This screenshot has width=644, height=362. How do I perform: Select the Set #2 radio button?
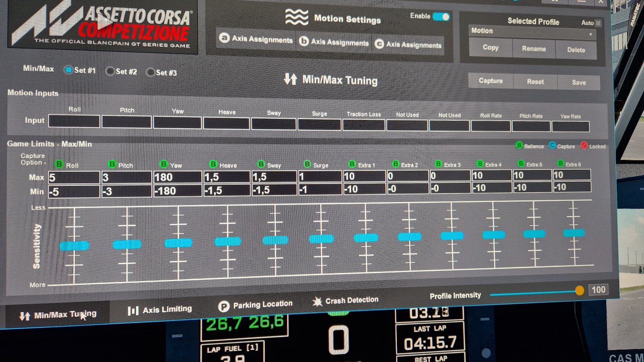click(x=110, y=71)
